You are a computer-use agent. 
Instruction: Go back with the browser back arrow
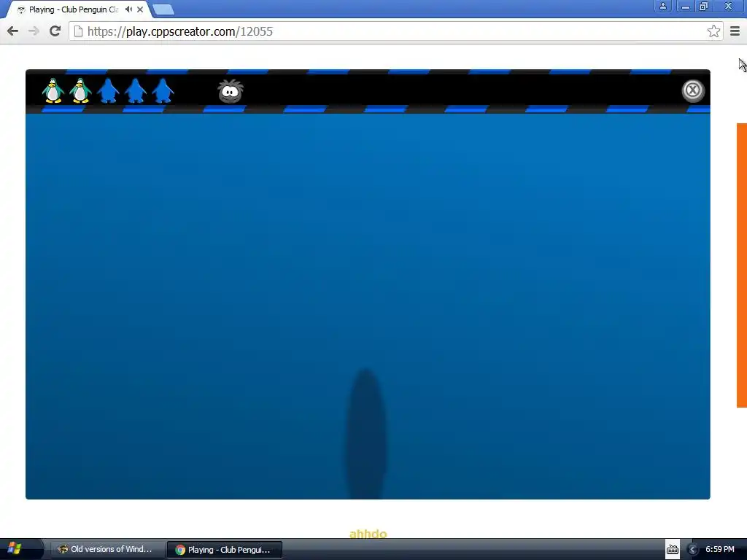(x=13, y=31)
